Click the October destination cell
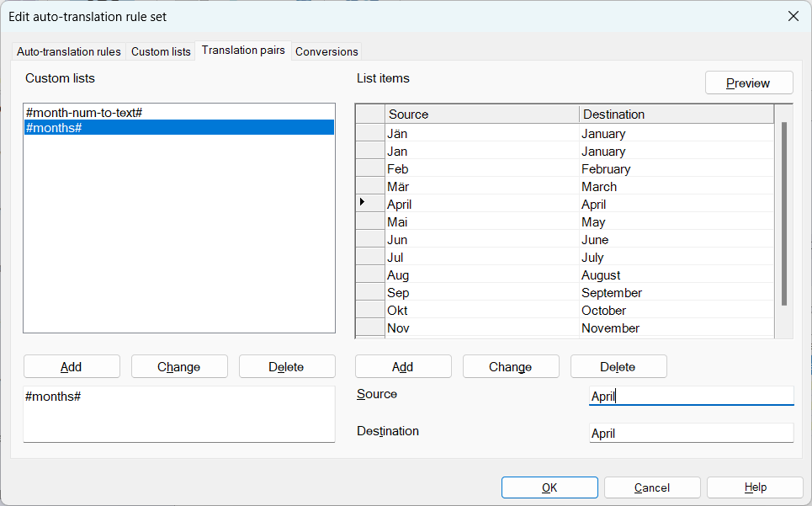The image size is (812, 506). click(677, 310)
